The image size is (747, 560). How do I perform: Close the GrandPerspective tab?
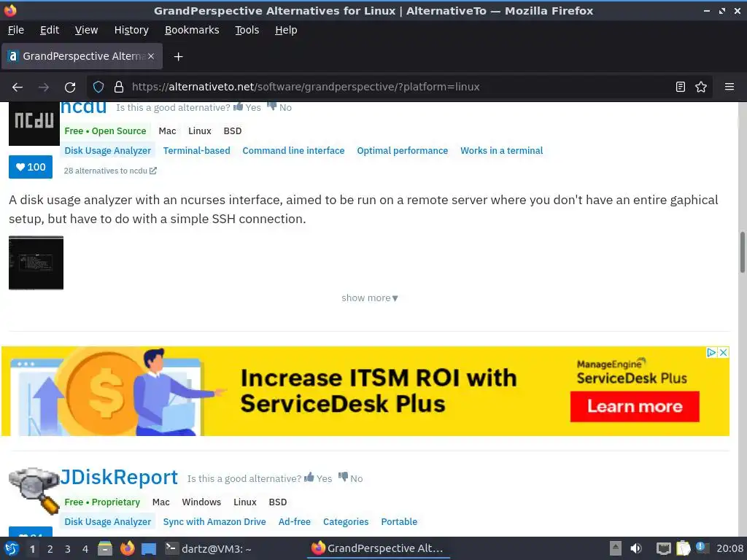(150, 56)
